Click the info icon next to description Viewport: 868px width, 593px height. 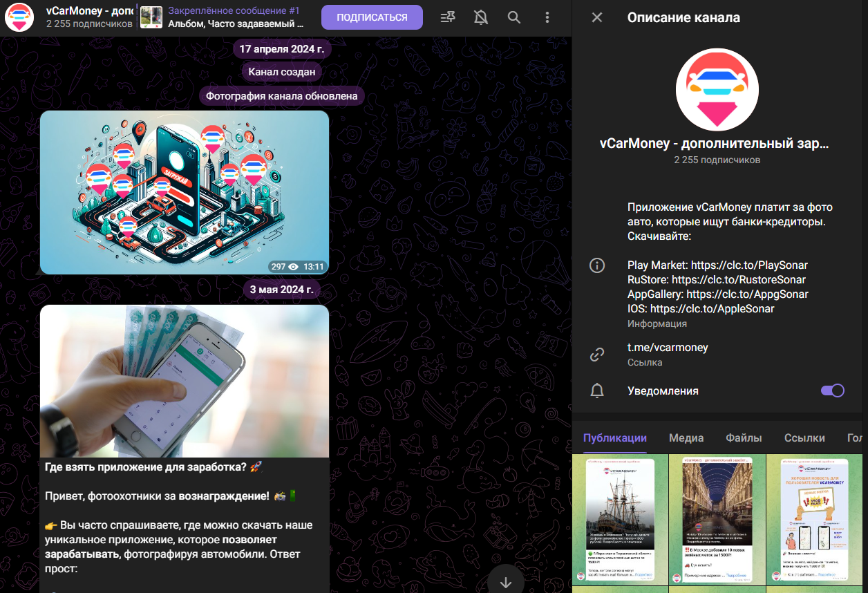[x=597, y=265]
